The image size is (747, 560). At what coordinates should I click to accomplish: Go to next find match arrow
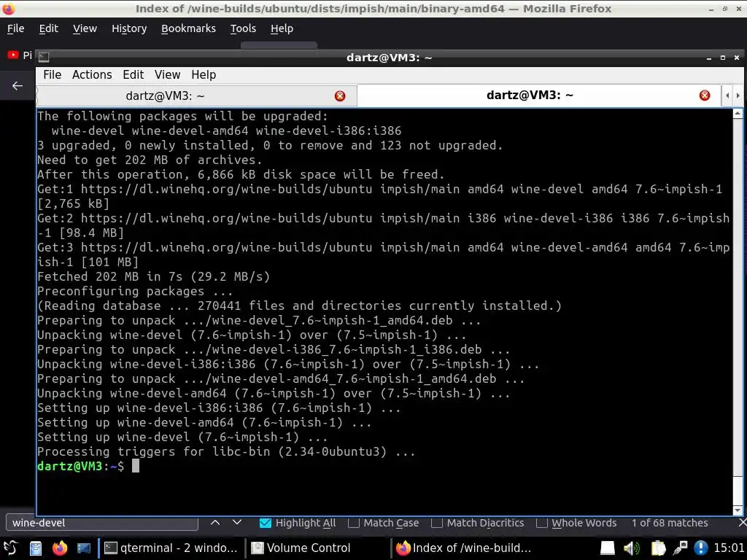[237, 522]
